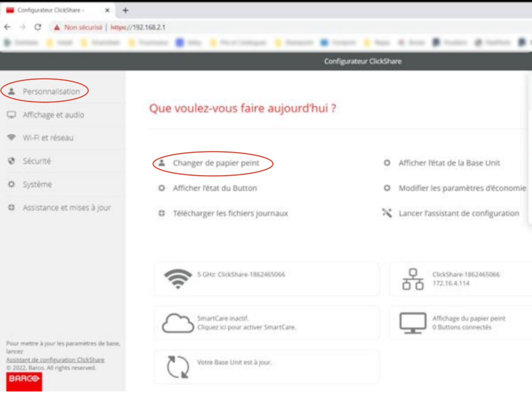Click Cliquez ici pour activer SmartCare
Viewport: 532px width, 409px height.
click(247, 327)
